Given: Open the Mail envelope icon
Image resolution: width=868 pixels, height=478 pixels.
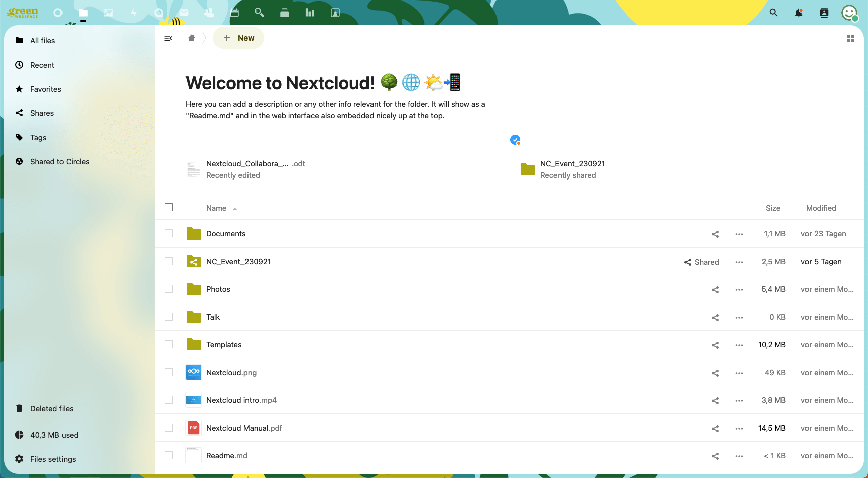Looking at the screenshot, I should pyautogui.click(x=184, y=13).
